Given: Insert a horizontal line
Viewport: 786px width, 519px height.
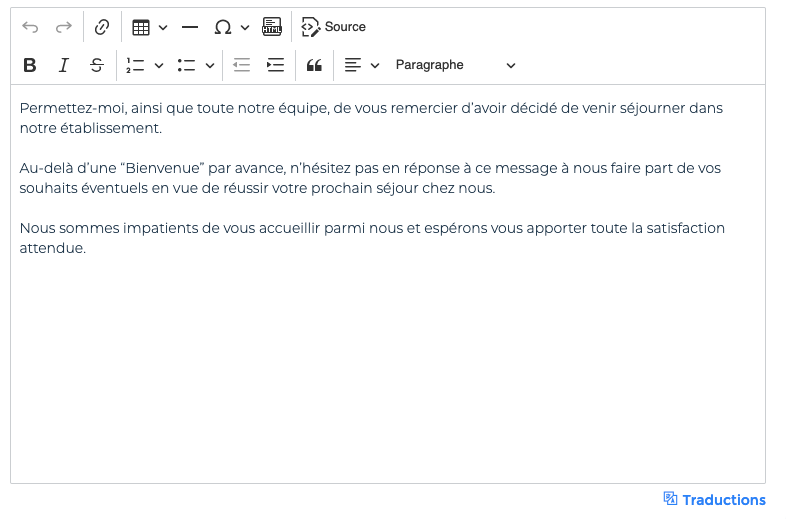Looking at the screenshot, I should click(x=190, y=27).
